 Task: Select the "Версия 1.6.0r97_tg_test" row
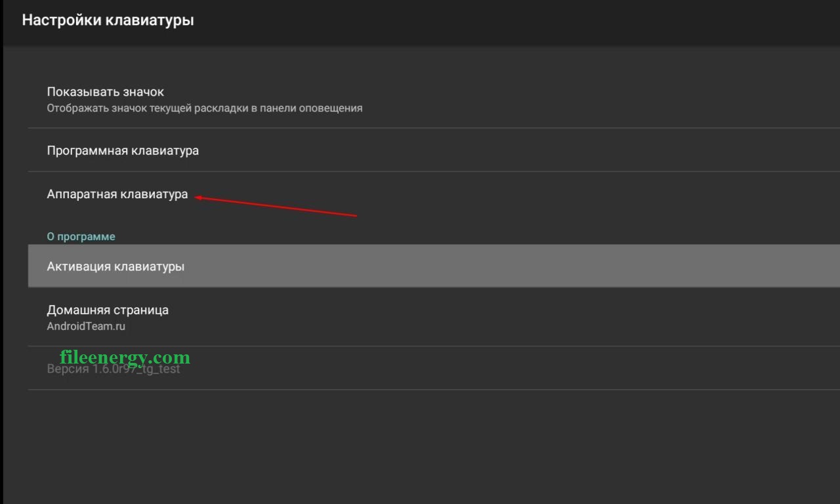click(x=434, y=368)
